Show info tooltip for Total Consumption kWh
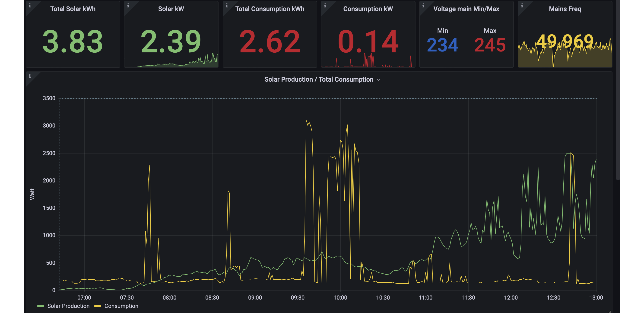 click(227, 6)
